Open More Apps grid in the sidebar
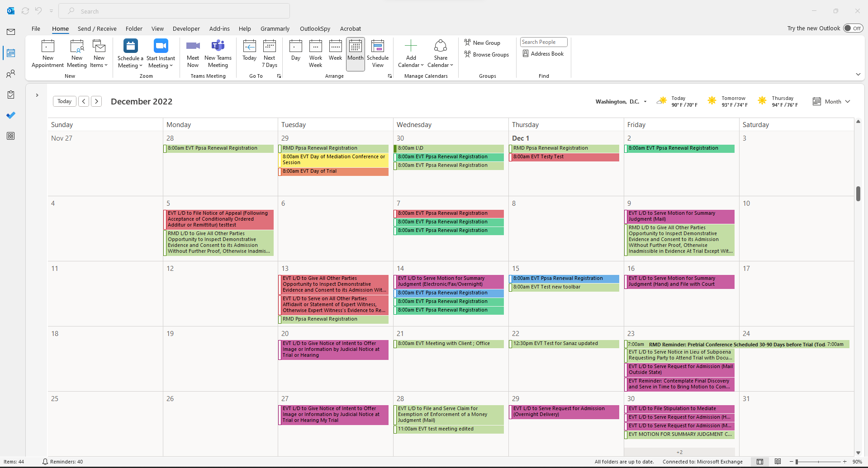The height and width of the screenshot is (468, 868). click(x=11, y=136)
